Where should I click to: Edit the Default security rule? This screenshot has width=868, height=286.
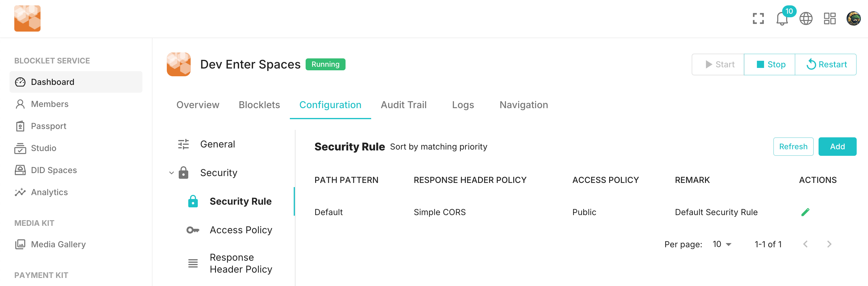tap(805, 212)
